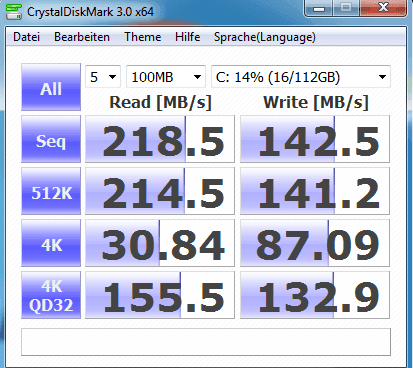Start the 4K QD32 benchmark test

click(x=51, y=295)
